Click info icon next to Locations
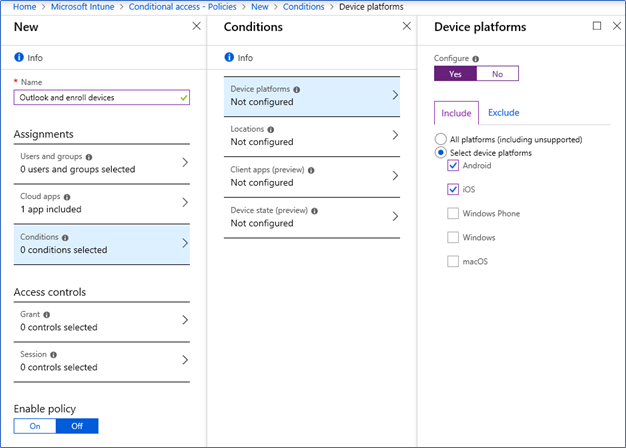 (x=271, y=130)
